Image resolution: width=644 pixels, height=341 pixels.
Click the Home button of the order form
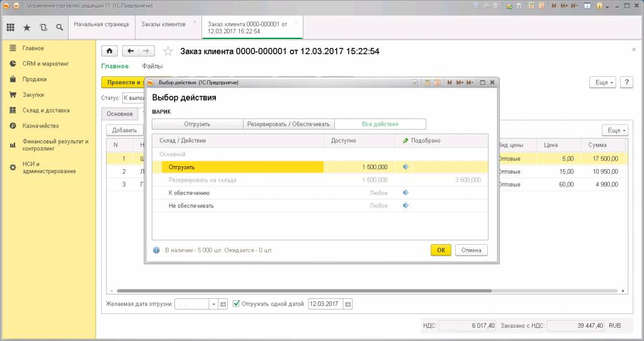(x=110, y=51)
